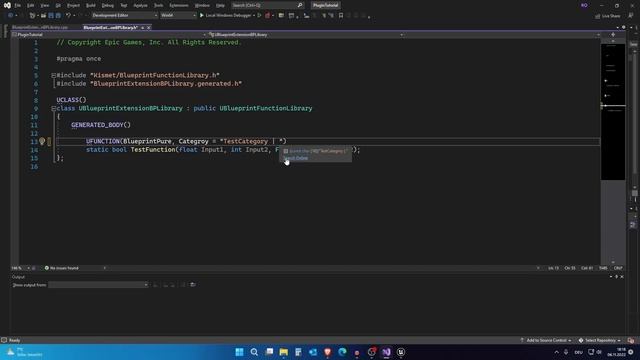The height and width of the screenshot is (360, 640).
Task: Click the No issues found indicator
Action: pyautogui.click(x=62, y=268)
